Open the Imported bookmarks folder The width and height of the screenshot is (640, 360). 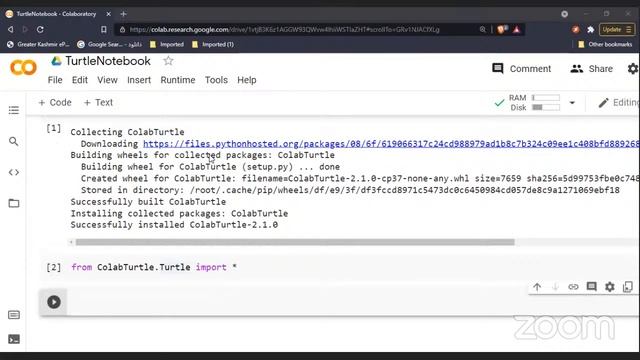coord(167,44)
